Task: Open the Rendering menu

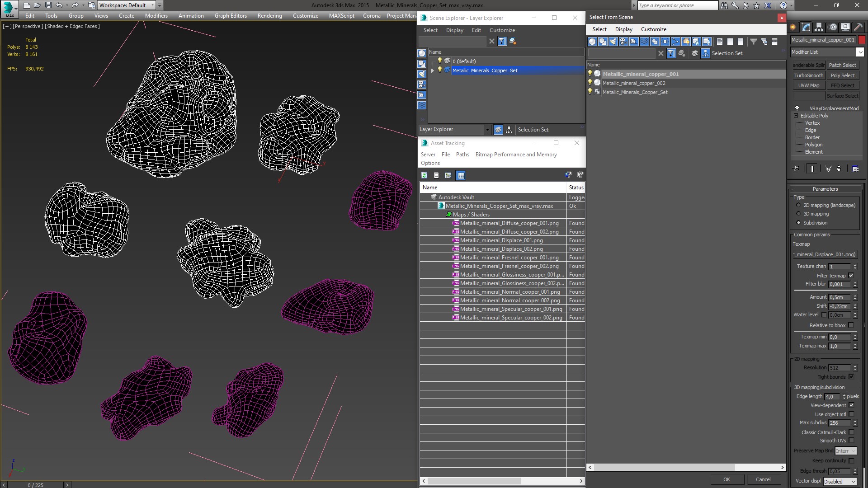Action: tap(269, 16)
